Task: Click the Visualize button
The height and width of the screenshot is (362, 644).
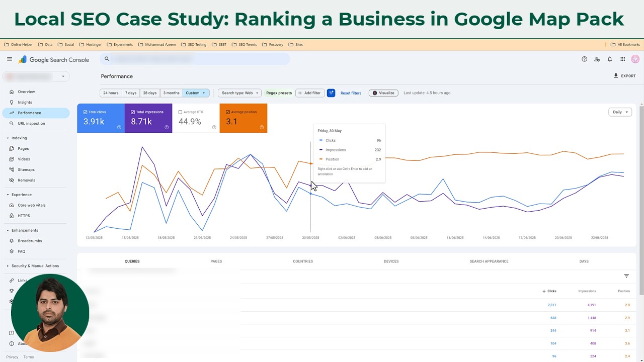Action: pyautogui.click(x=383, y=93)
